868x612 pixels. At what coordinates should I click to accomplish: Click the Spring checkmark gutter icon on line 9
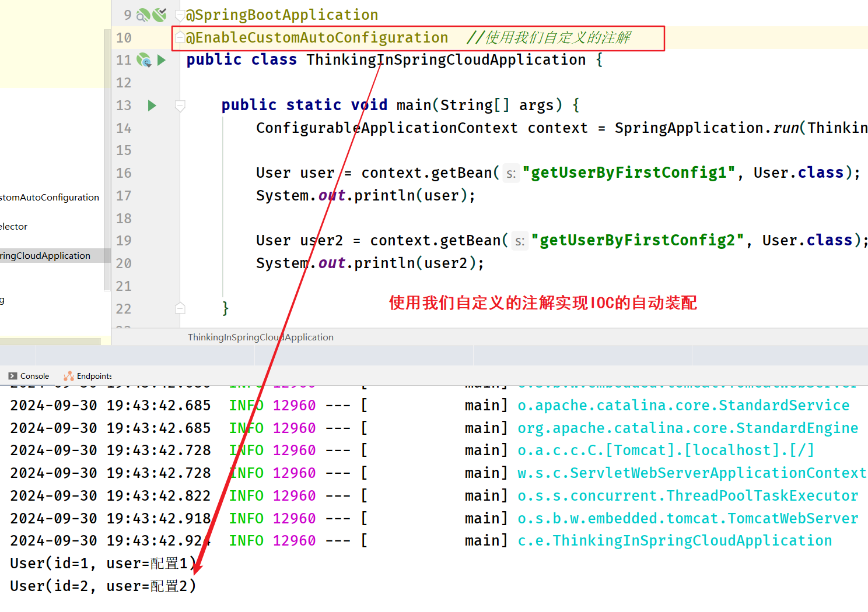[159, 15]
